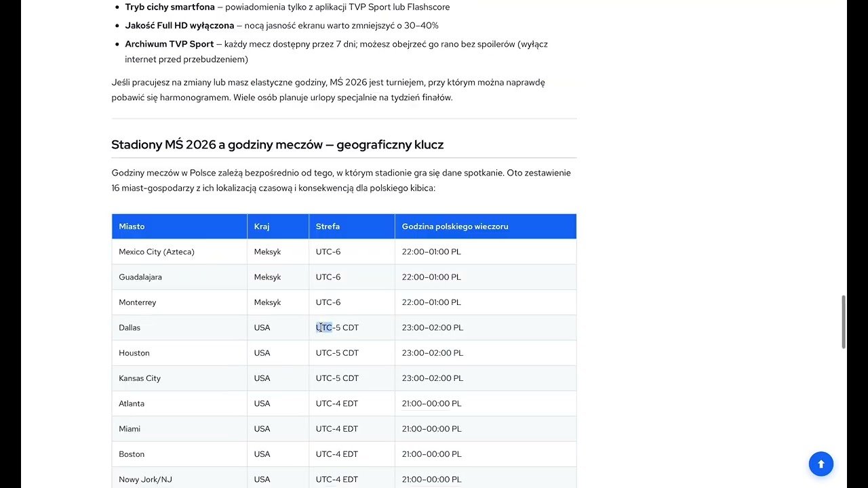Click 'Meksyk' in the Guadalajara row
Image resolution: width=868 pixels, height=488 pixels.
click(268, 277)
